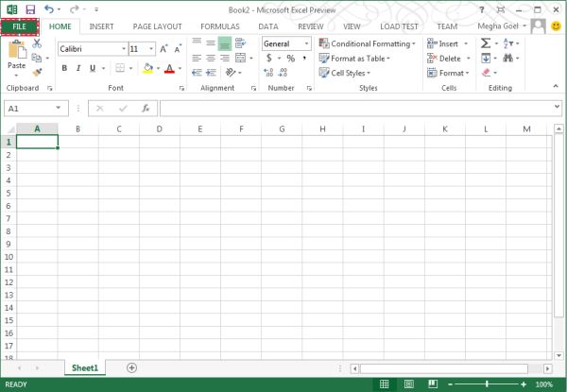This screenshot has width=567, height=392.
Task: Toggle Underline formatting
Action: (93, 68)
